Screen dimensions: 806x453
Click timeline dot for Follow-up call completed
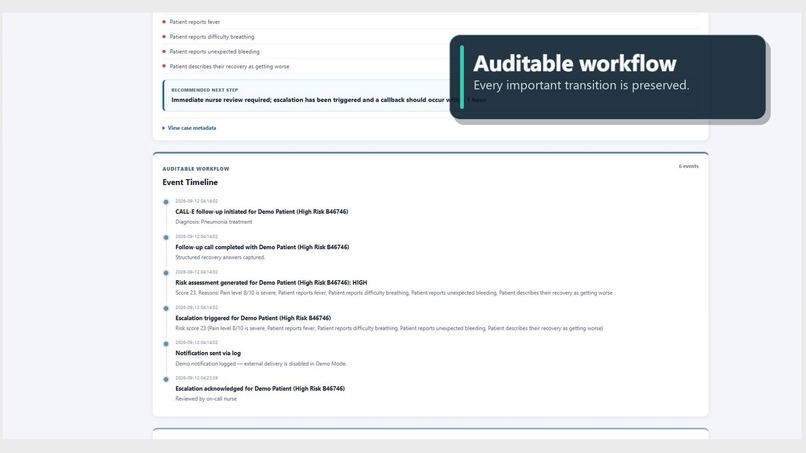point(166,238)
